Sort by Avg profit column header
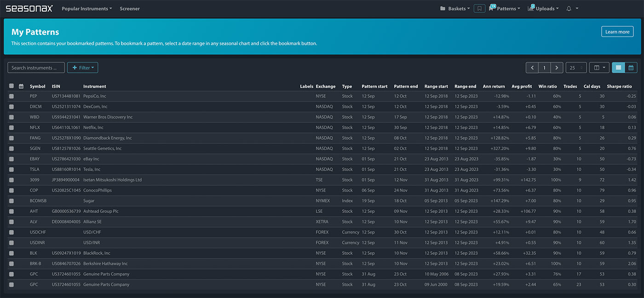This screenshot has width=644, height=298. point(522,86)
